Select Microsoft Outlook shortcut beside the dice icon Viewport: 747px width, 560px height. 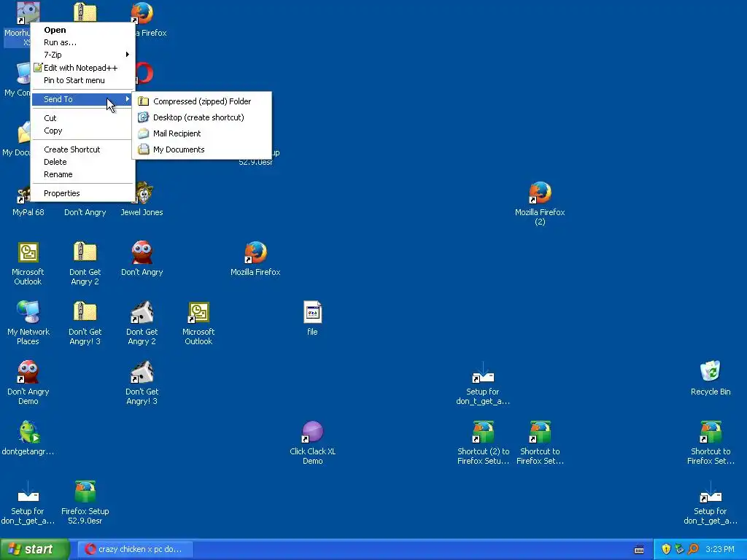coord(198,313)
